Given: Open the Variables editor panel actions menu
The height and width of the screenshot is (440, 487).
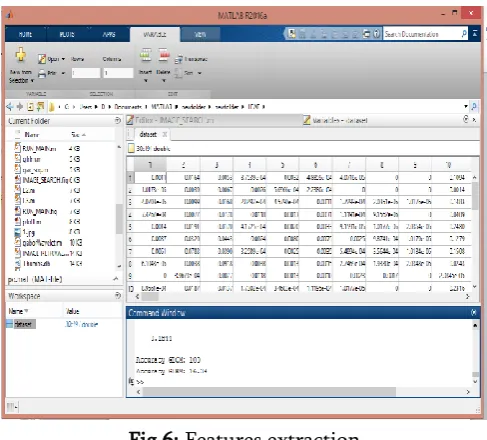Looking at the screenshot, I should [x=466, y=119].
